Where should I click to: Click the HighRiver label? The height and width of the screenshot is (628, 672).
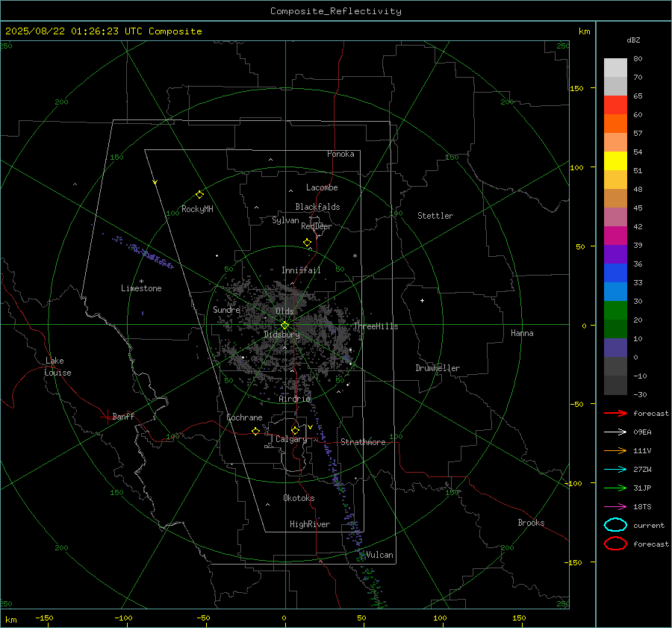click(310, 524)
